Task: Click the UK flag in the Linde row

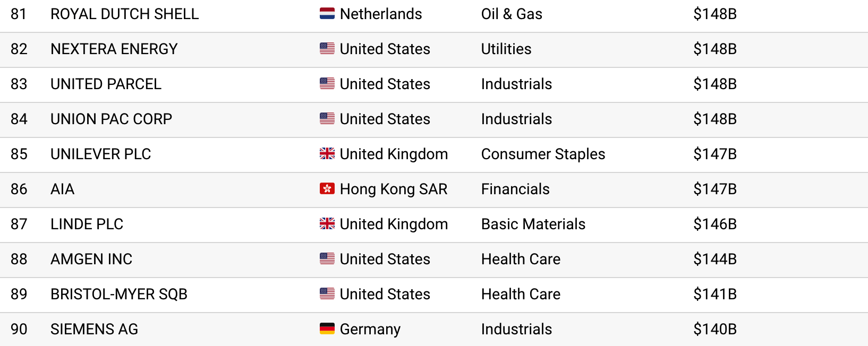Action: click(327, 224)
